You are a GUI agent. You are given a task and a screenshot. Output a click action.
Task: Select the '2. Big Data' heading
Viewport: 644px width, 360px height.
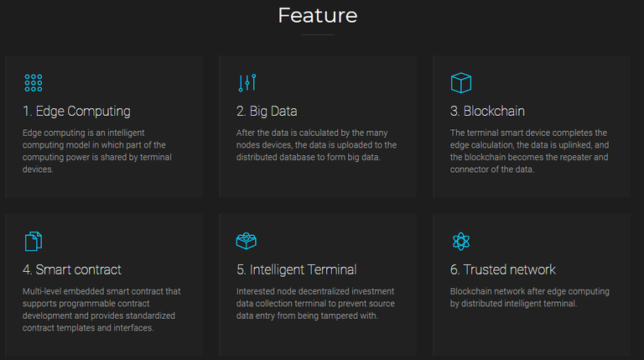[267, 112]
